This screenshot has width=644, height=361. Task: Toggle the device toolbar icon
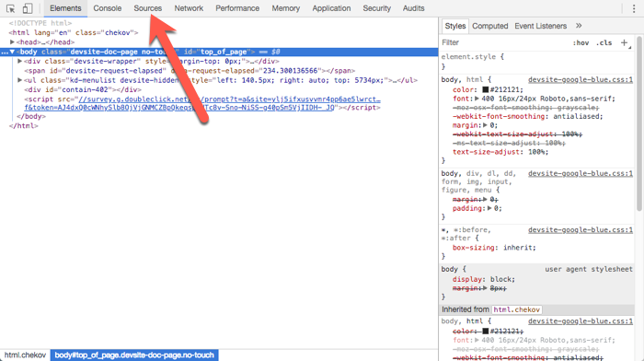point(28,8)
